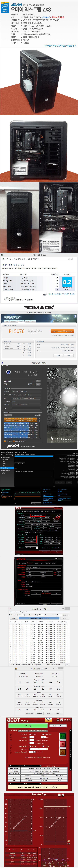
Task: Open the Help menu in Cinebench R15
Action: click(x=7, y=366)
